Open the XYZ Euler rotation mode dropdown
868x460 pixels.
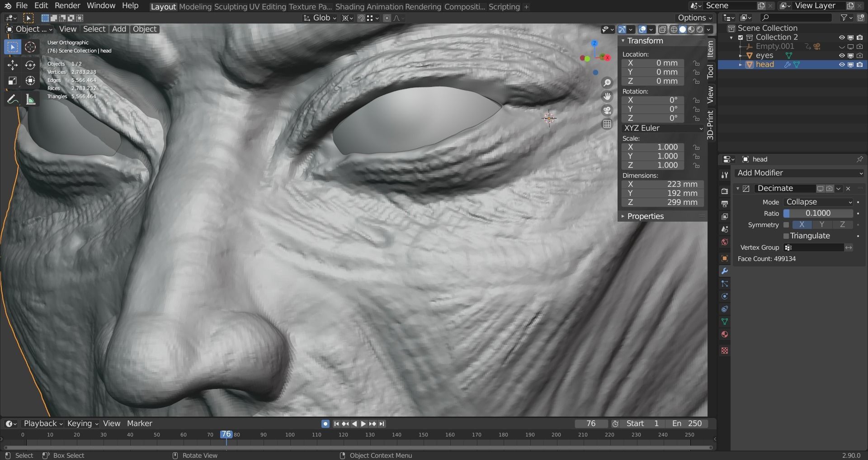[x=663, y=128]
